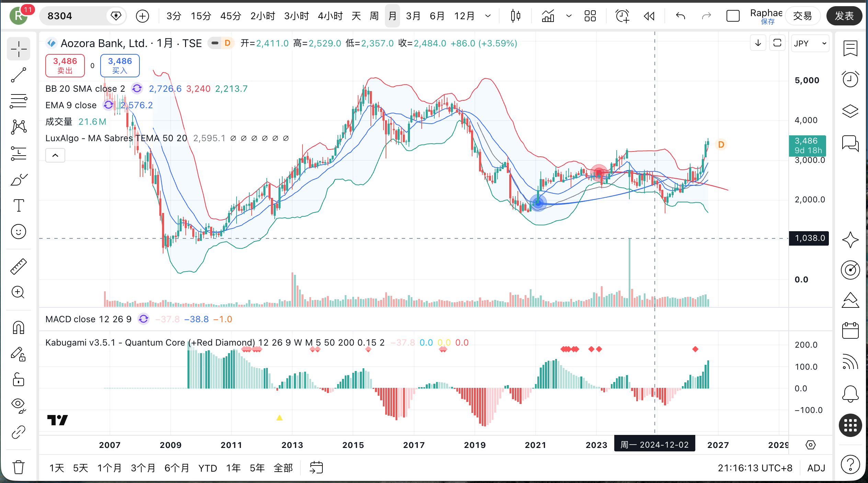Select the 15分 interval

[201, 16]
